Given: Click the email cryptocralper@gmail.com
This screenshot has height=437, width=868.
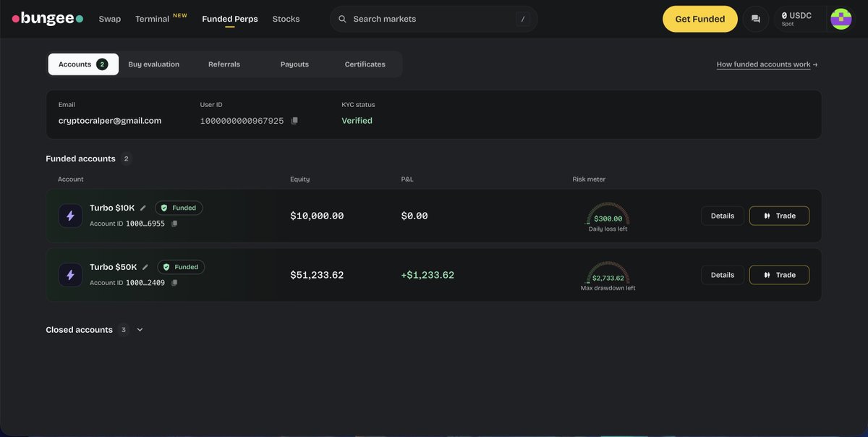Looking at the screenshot, I should (x=110, y=121).
